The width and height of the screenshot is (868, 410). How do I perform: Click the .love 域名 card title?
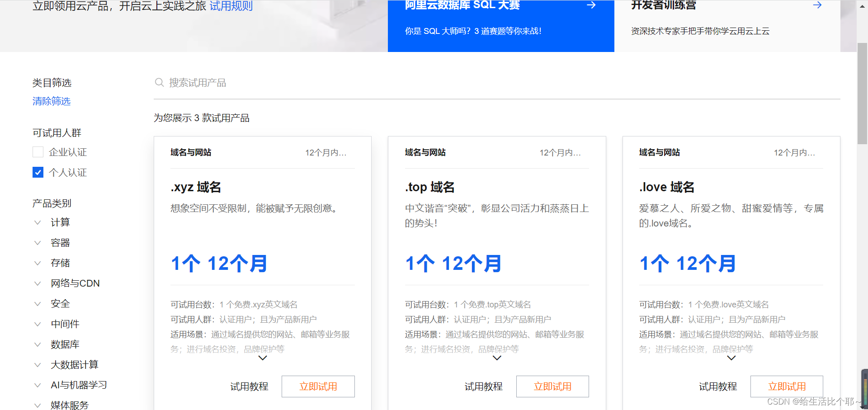coord(666,187)
